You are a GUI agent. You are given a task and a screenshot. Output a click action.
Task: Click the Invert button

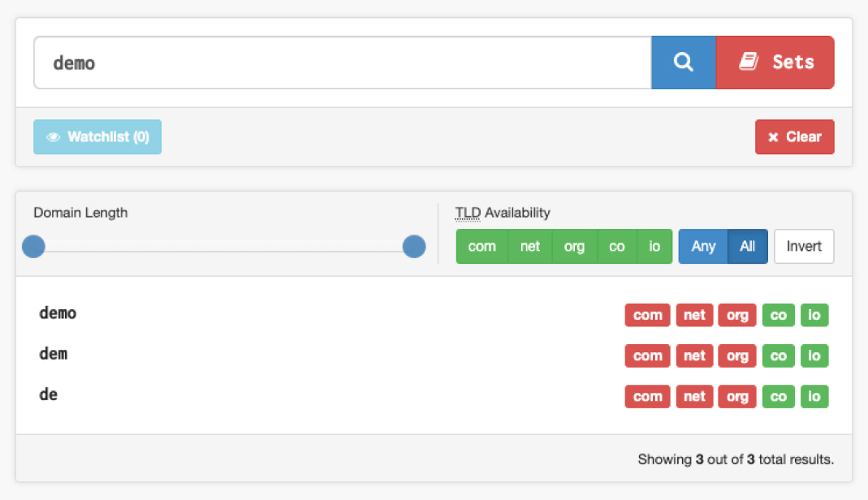click(x=803, y=246)
